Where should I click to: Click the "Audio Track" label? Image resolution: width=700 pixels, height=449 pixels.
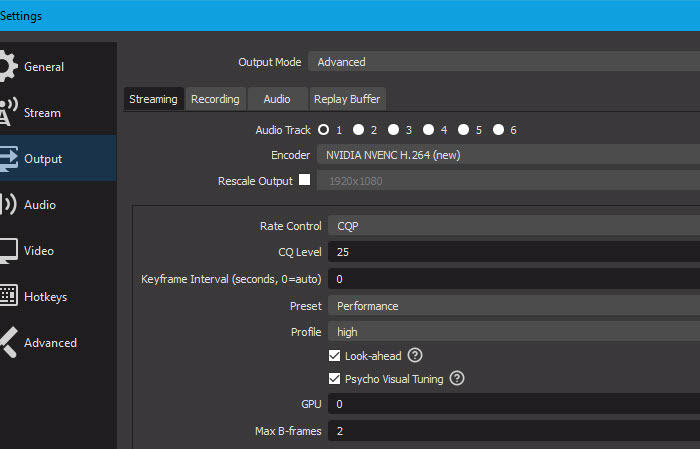point(283,130)
